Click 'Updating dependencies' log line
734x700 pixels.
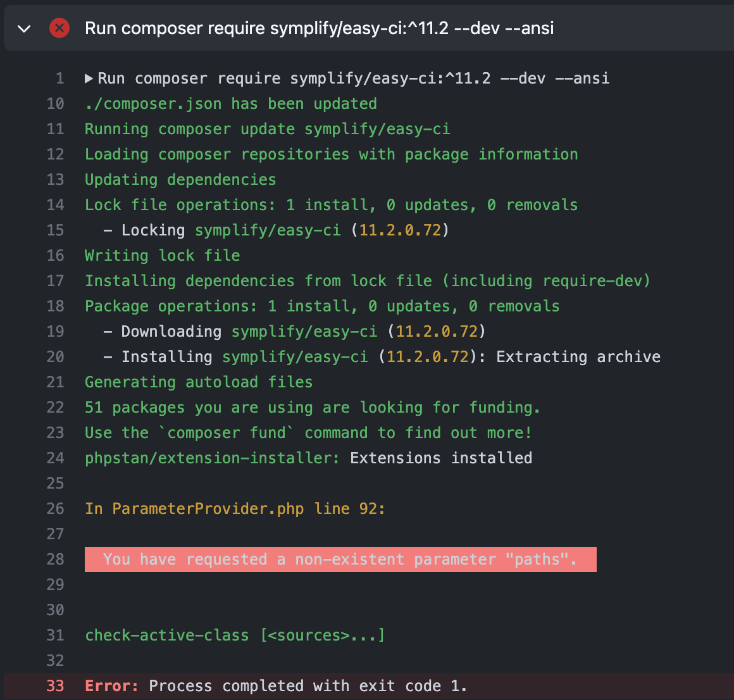point(180,179)
